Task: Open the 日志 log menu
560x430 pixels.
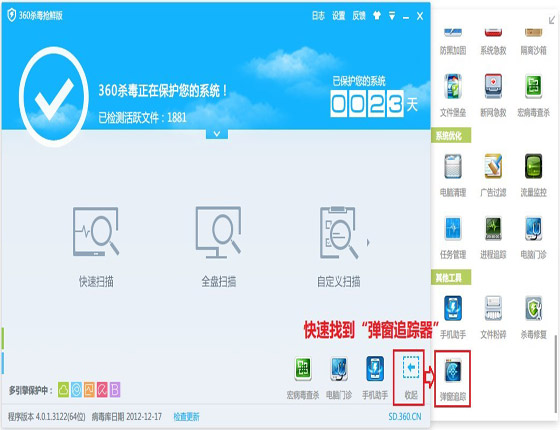Action: coord(318,16)
